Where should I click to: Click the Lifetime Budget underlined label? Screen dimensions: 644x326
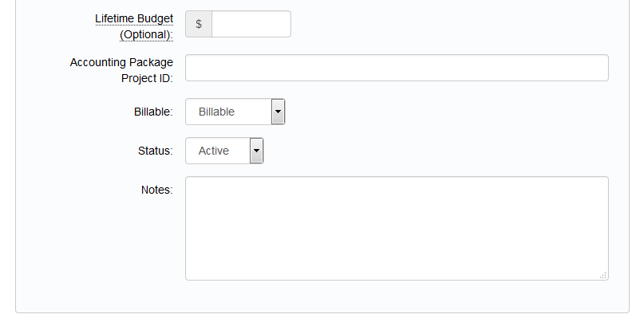(x=134, y=19)
